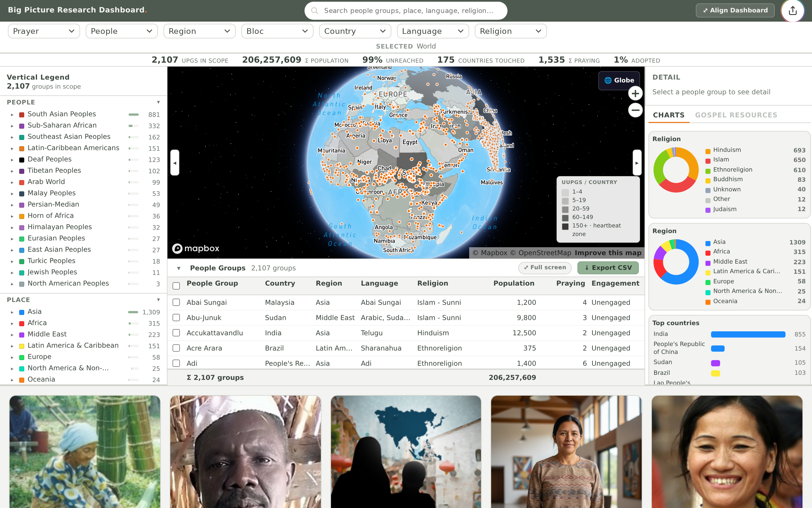Select Tibetan Peoples legend row
Screen dimensions: 812x508
(83, 171)
